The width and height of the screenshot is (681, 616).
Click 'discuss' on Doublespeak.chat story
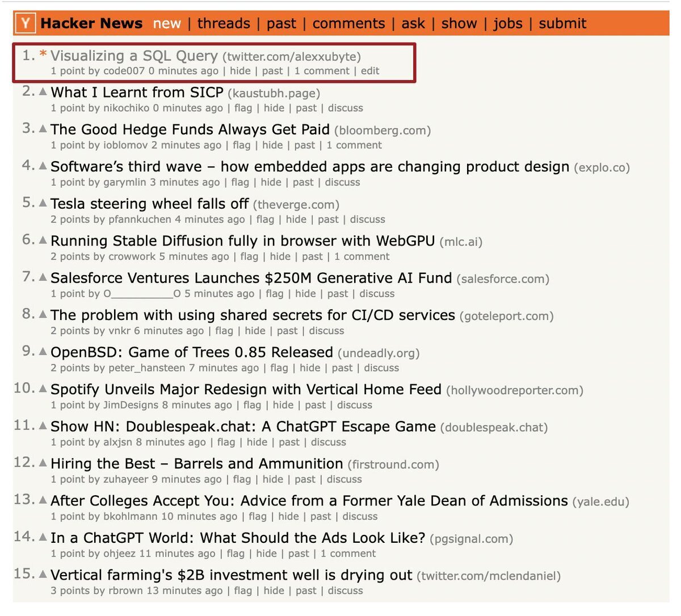click(x=328, y=442)
